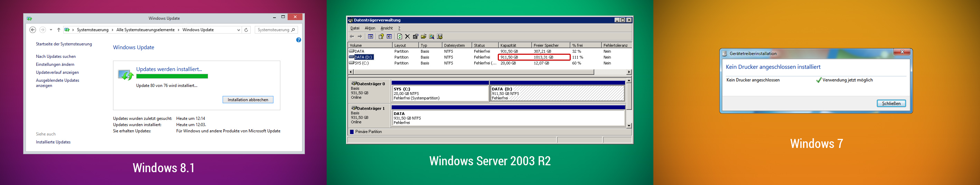Toggle the console tree toolbar icon
Viewport: 980px width, 185px height.
[370, 37]
